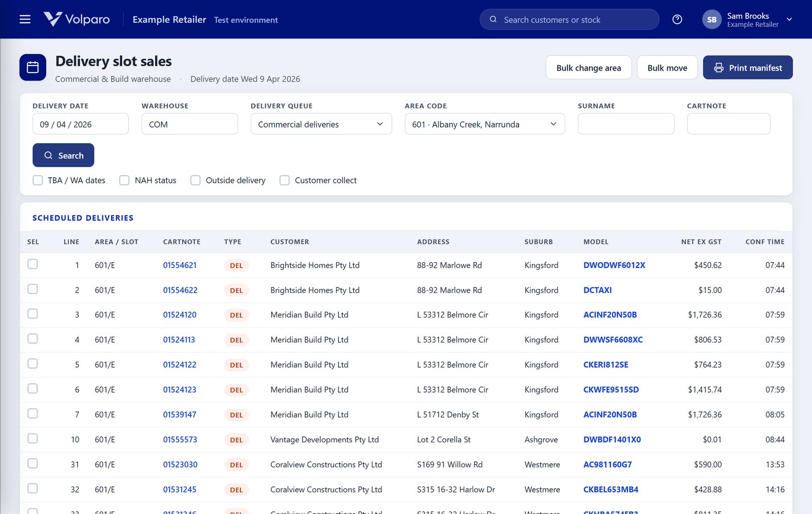Open the Delivery queue dropdown
This screenshot has height=514, width=812.
click(x=321, y=124)
